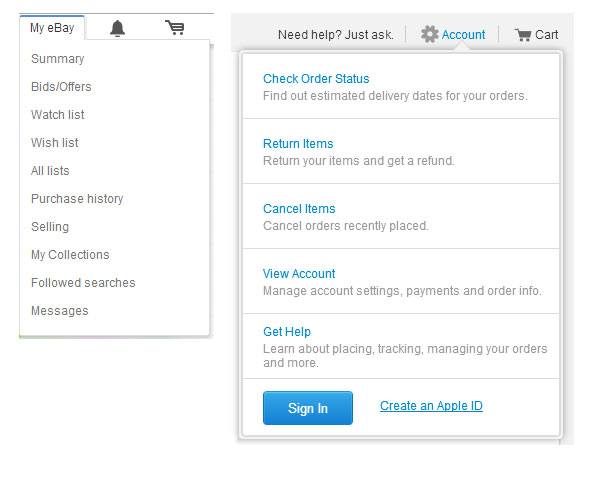Open My Collections
The height and width of the screenshot is (490, 590).
[x=70, y=255]
